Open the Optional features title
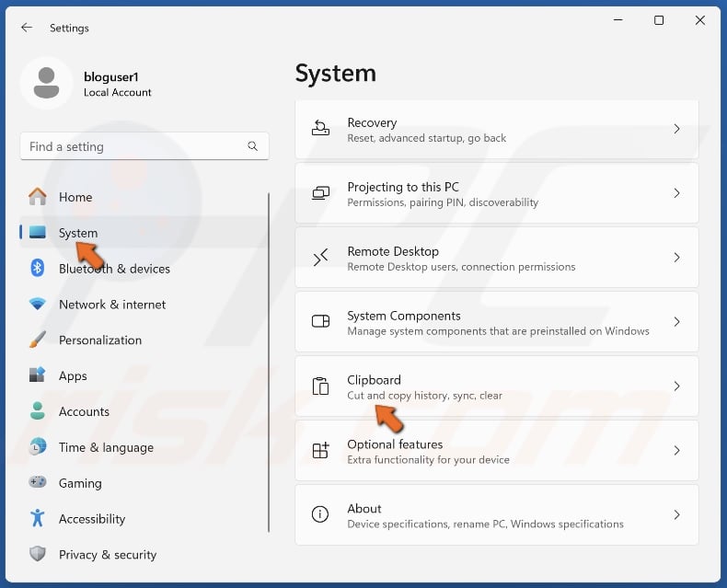 click(395, 444)
